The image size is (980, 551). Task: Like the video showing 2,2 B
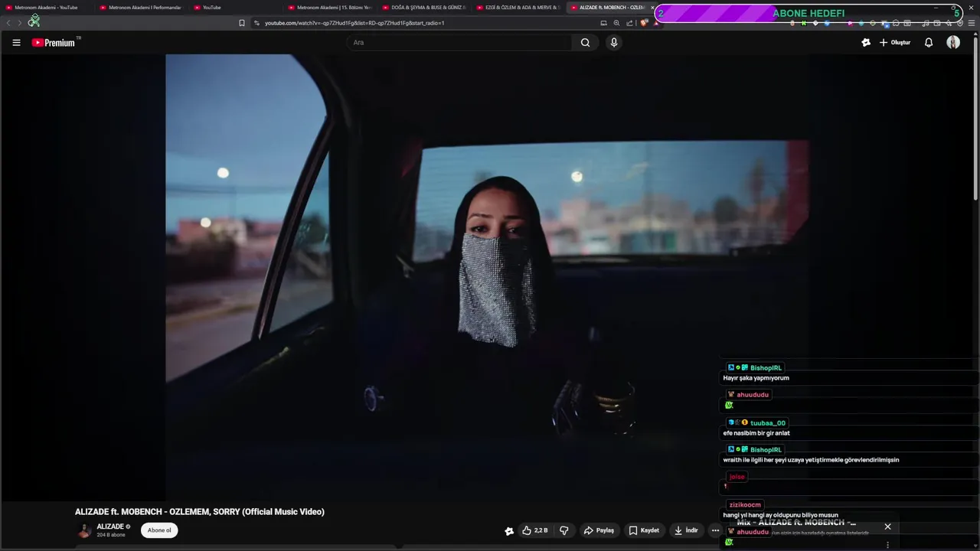[x=535, y=530]
